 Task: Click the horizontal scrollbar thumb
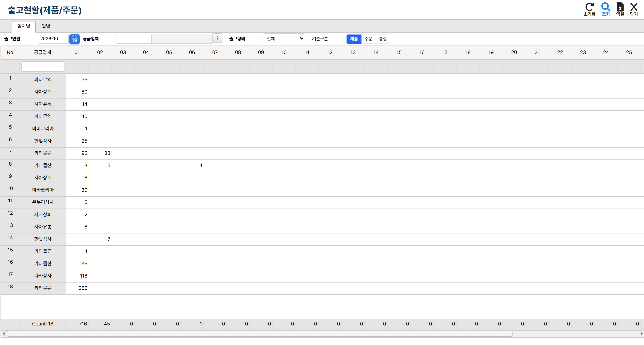tap(260, 334)
